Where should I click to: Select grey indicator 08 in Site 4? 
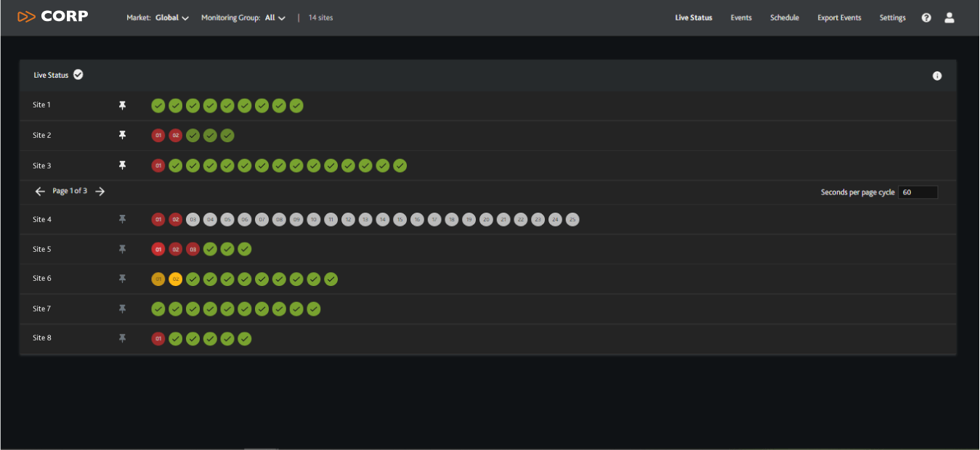coord(279,219)
